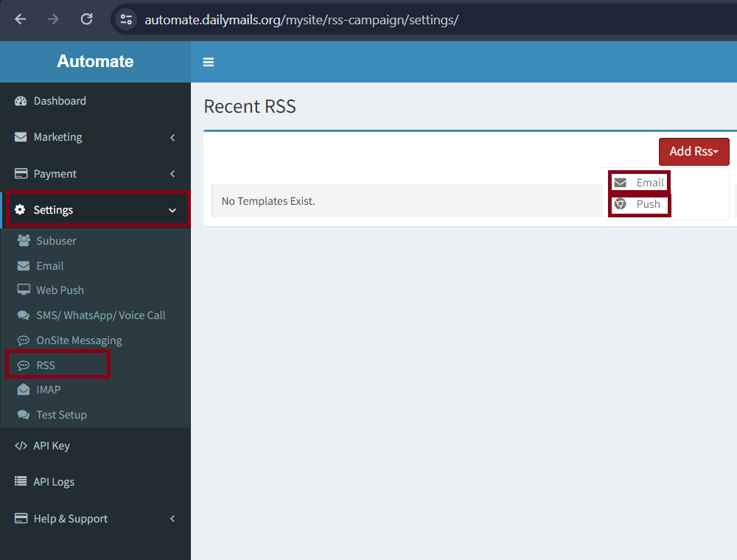Click the browser reload icon
This screenshot has height=560, width=737.
86,19
